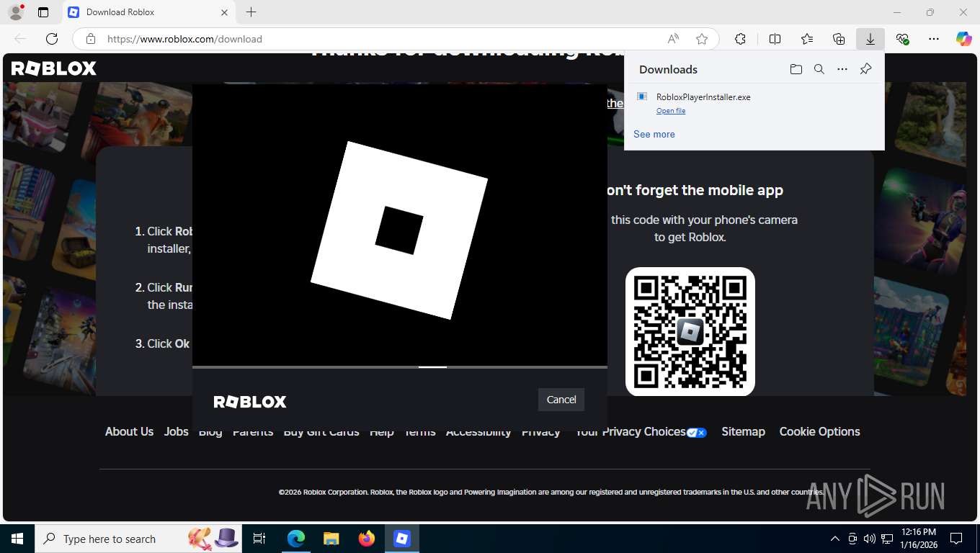
Task: Cancel the Roblox installer dialog
Action: coord(561,400)
